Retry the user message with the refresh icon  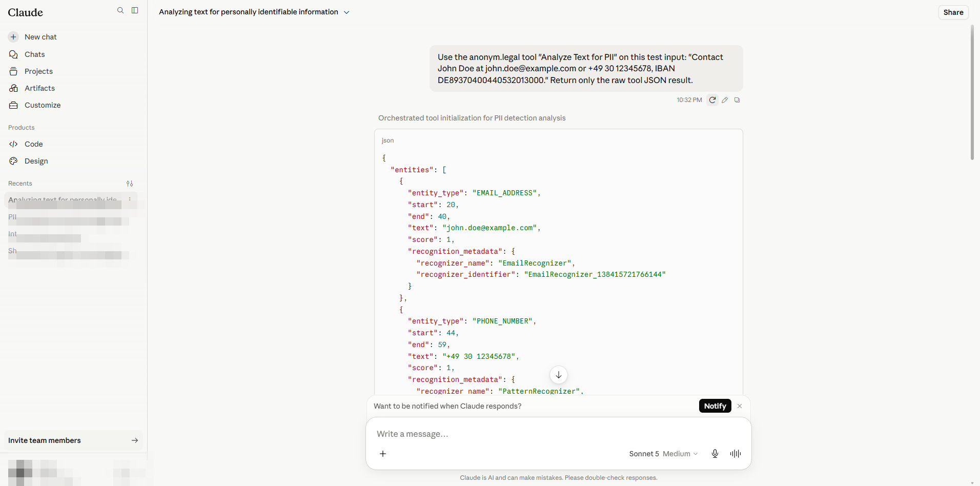pos(712,100)
